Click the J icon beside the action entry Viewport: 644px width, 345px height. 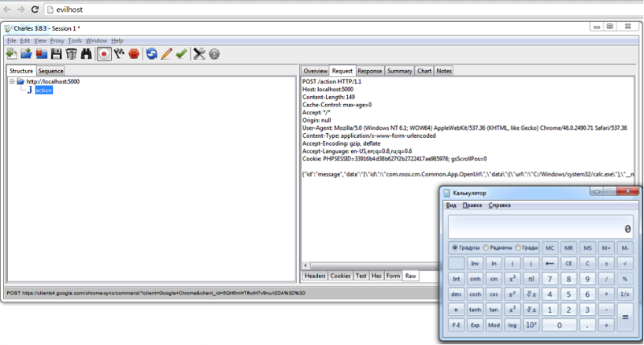[30, 90]
